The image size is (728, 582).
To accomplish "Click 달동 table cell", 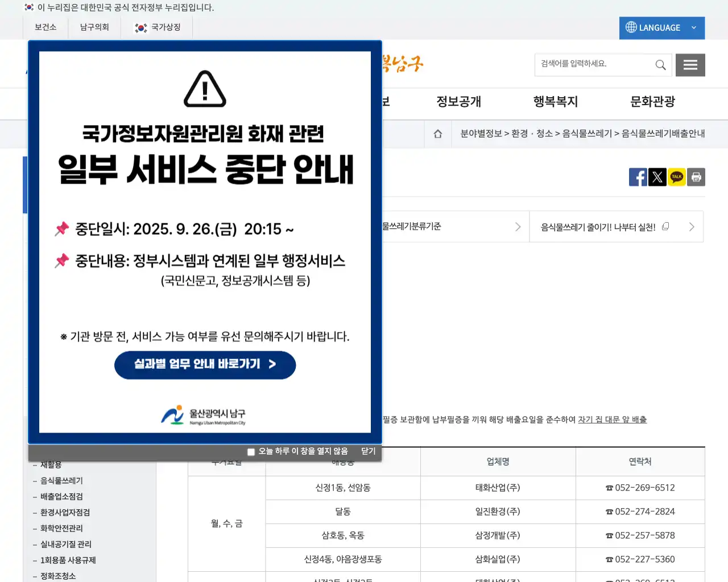I will [343, 512].
